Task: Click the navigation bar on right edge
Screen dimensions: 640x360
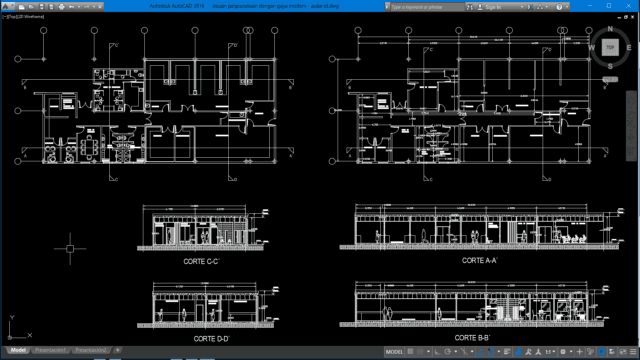Action: (631, 126)
